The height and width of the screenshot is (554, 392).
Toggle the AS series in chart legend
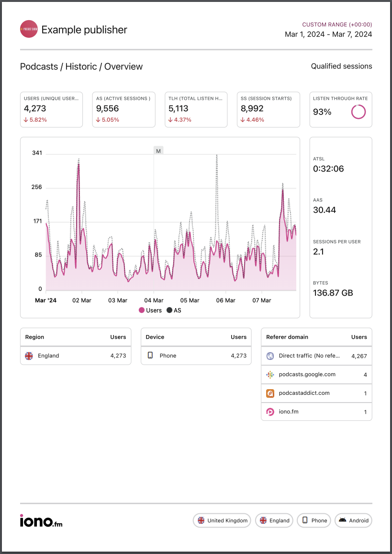(x=174, y=311)
